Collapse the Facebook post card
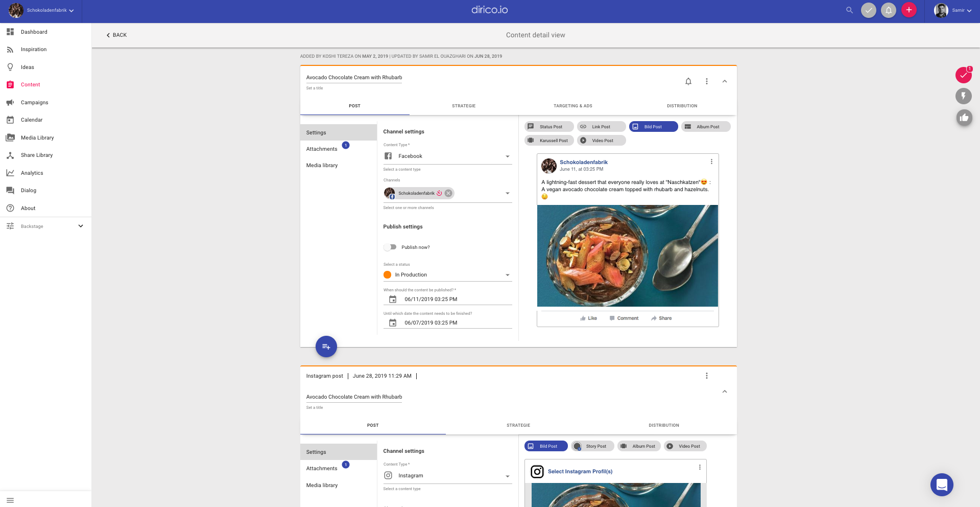 click(725, 81)
